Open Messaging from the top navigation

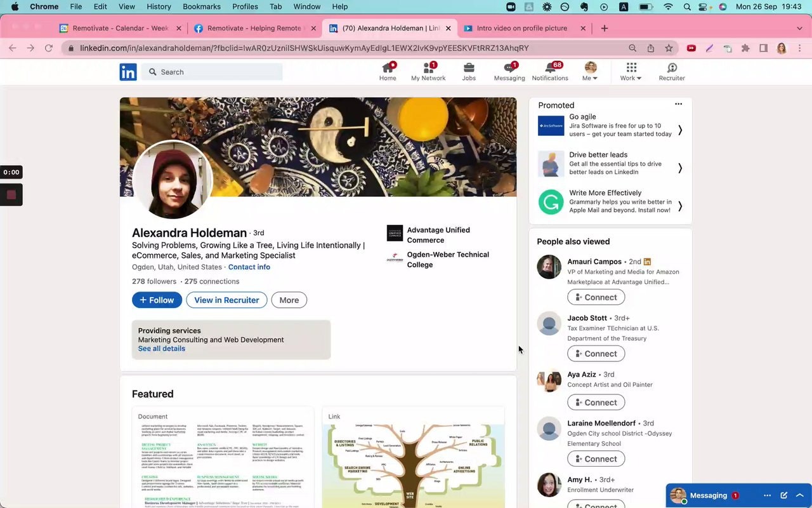point(509,70)
